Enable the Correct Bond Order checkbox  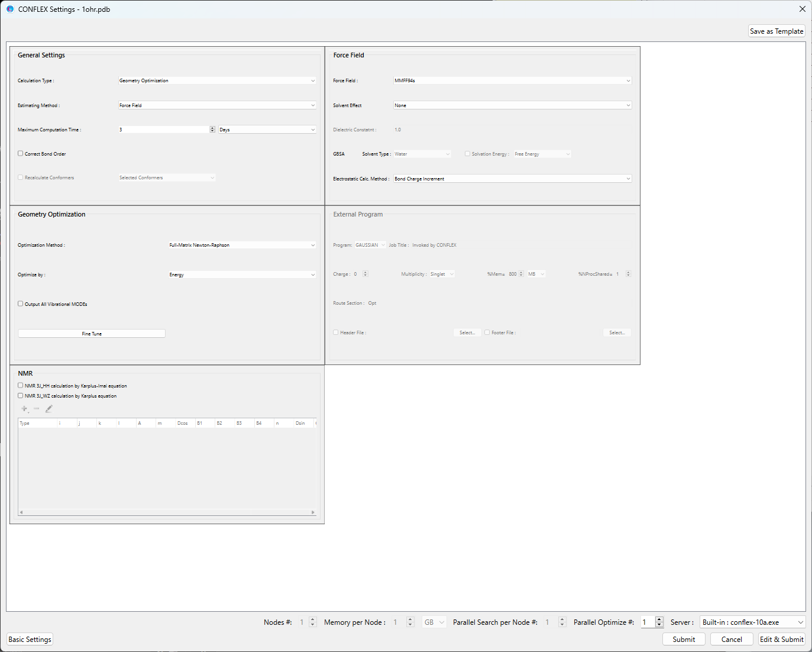(20, 153)
